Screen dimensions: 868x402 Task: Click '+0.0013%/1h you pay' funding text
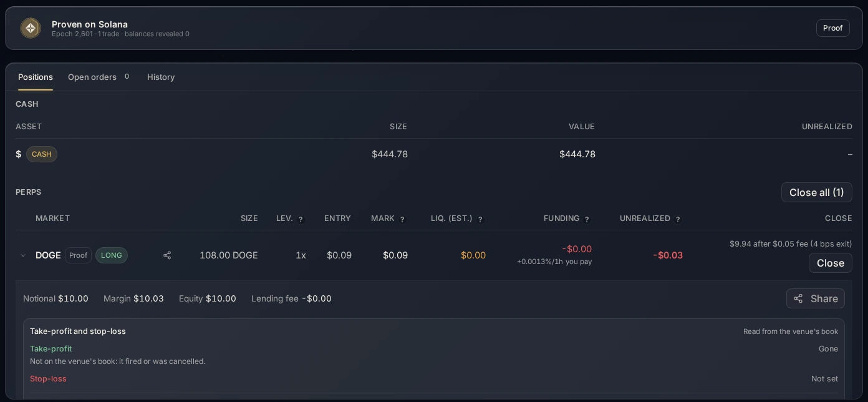click(554, 262)
